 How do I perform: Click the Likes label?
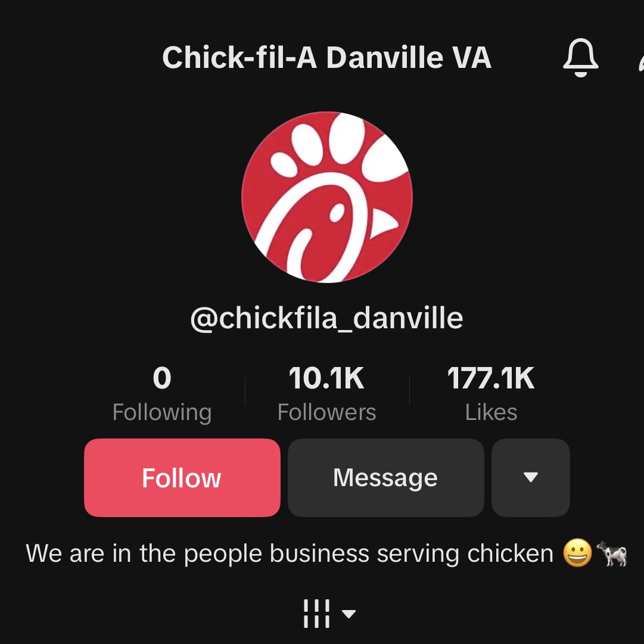tap(491, 412)
